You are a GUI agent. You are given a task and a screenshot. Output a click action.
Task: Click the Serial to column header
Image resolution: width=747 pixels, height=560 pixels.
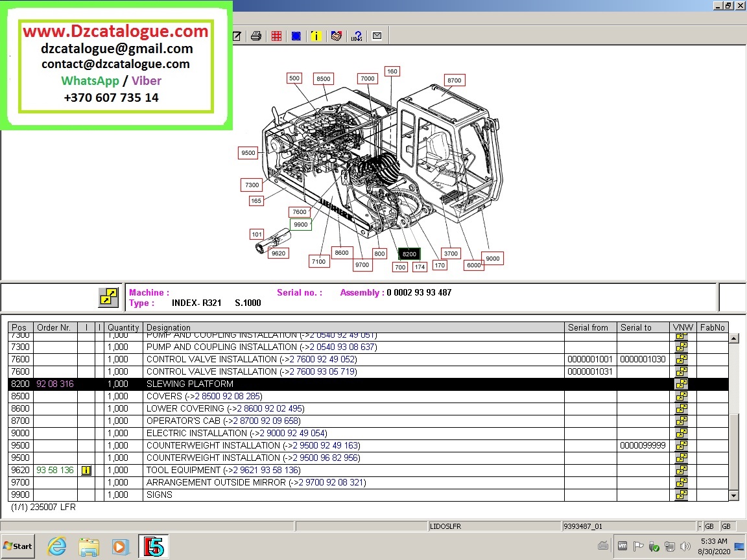(643, 327)
